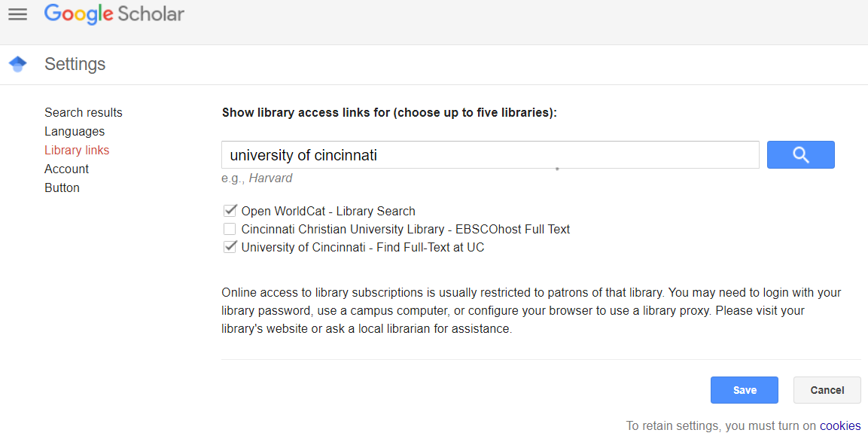This screenshot has width=868, height=439.
Task: Cancel the settings changes
Action: click(827, 390)
